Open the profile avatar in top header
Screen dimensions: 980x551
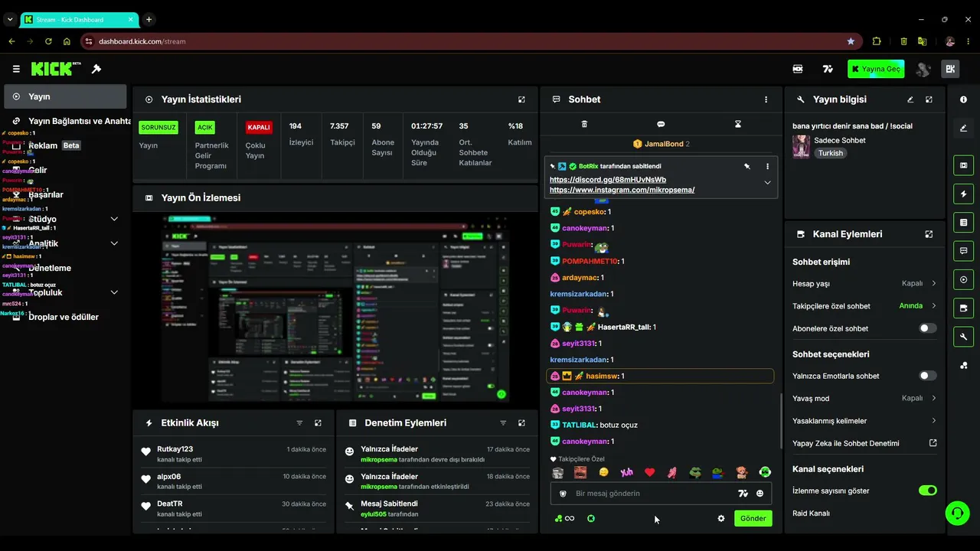[923, 69]
